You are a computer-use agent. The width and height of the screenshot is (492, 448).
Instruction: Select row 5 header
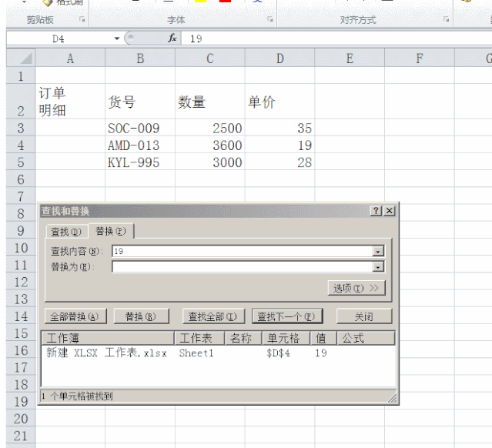point(21,162)
